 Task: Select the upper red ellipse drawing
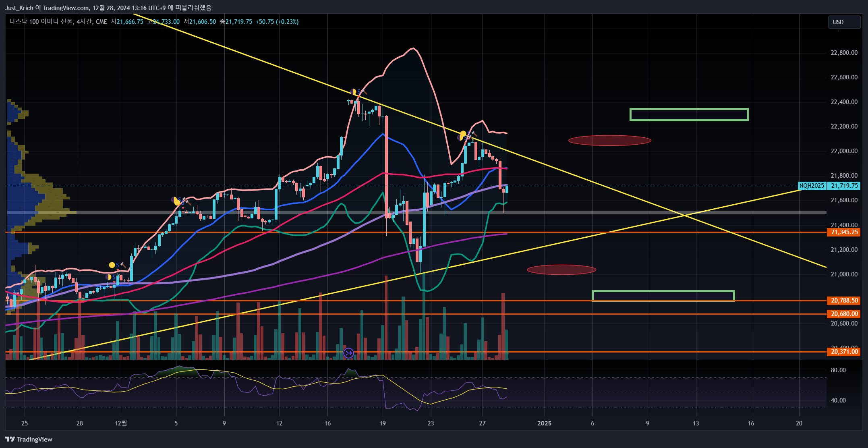pos(610,140)
